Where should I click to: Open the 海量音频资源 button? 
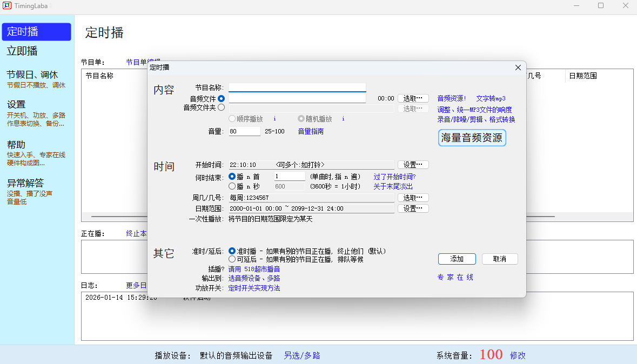coord(472,138)
